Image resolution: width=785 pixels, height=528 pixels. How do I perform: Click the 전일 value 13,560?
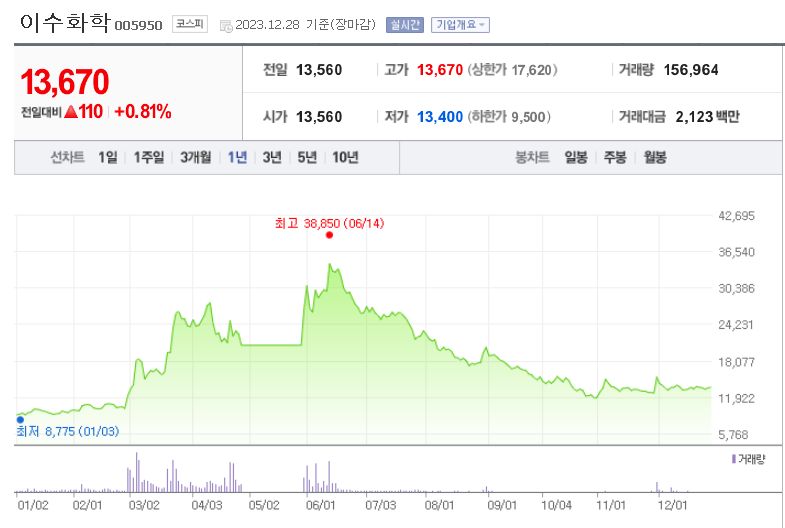[x=319, y=70]
